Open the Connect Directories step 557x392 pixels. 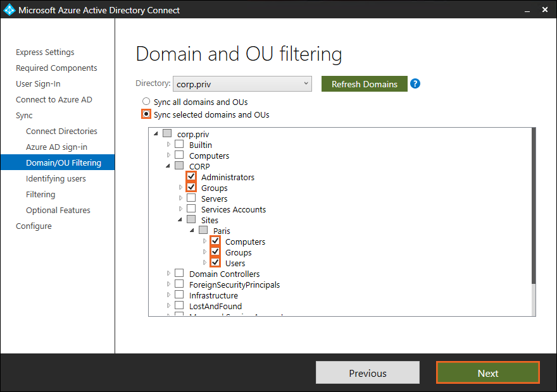coord(61,131)
